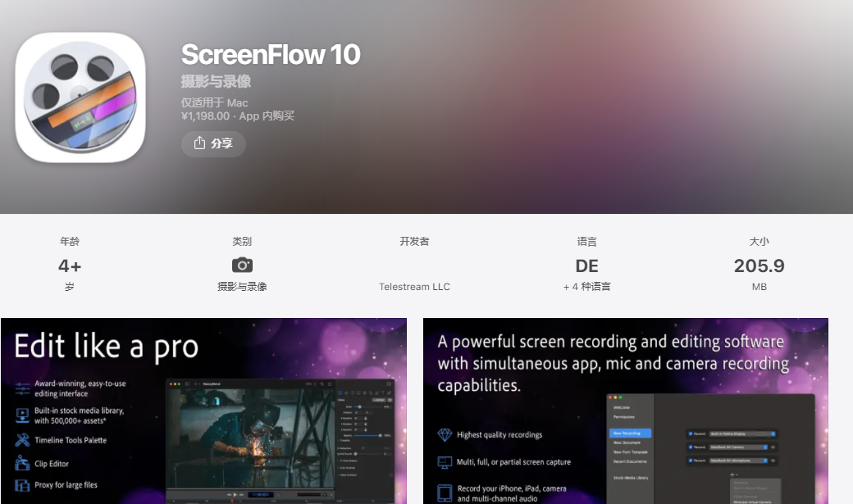Click the ScreenFlow 10 app icon
The image size is (853, 504).
coord(80,98)
